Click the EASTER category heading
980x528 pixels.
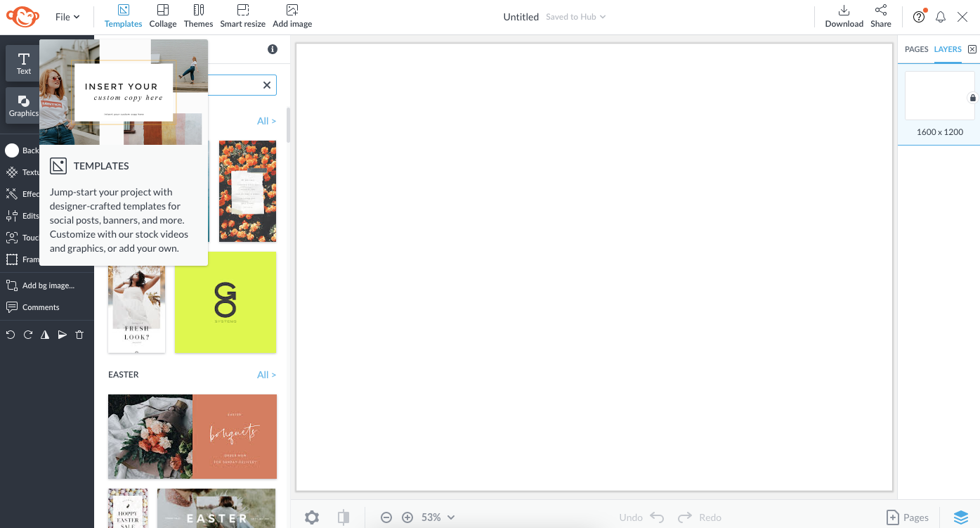(124, 375)
